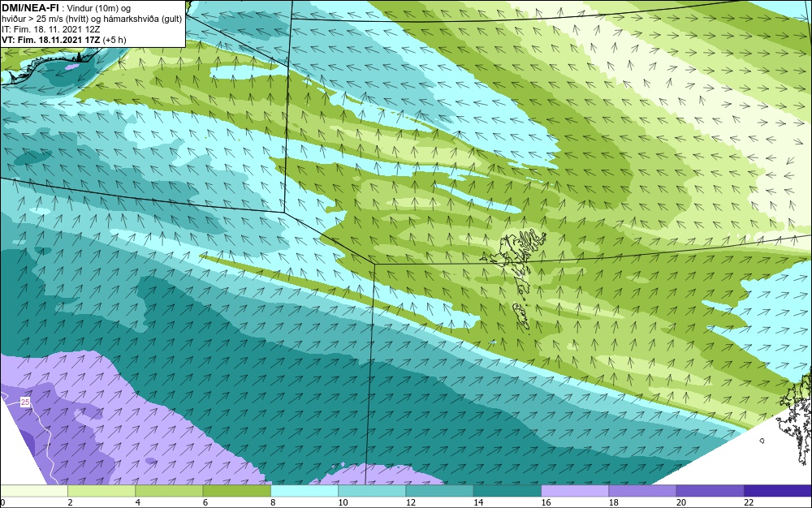Click the 'DMI/NEA-FI' title text

pos(30,8)
